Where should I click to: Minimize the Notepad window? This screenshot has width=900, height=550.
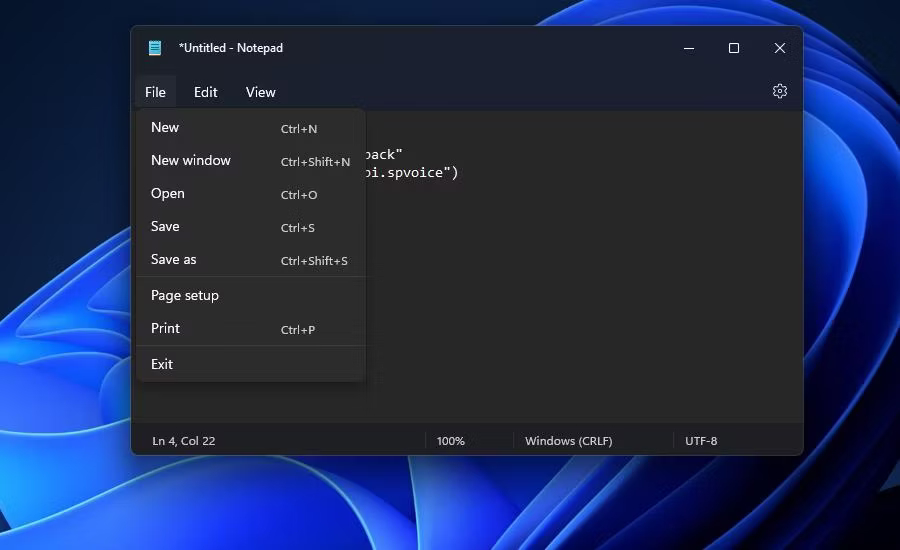point(689,48)
